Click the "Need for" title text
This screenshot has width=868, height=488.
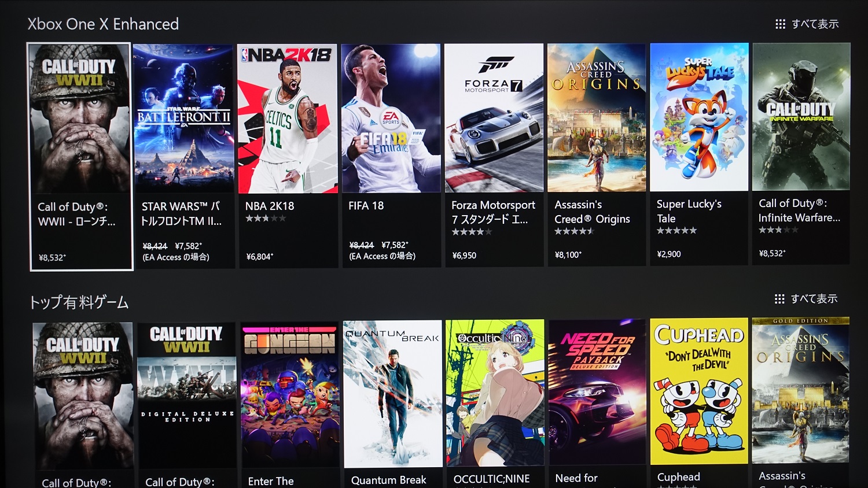[x=576, y=478]
